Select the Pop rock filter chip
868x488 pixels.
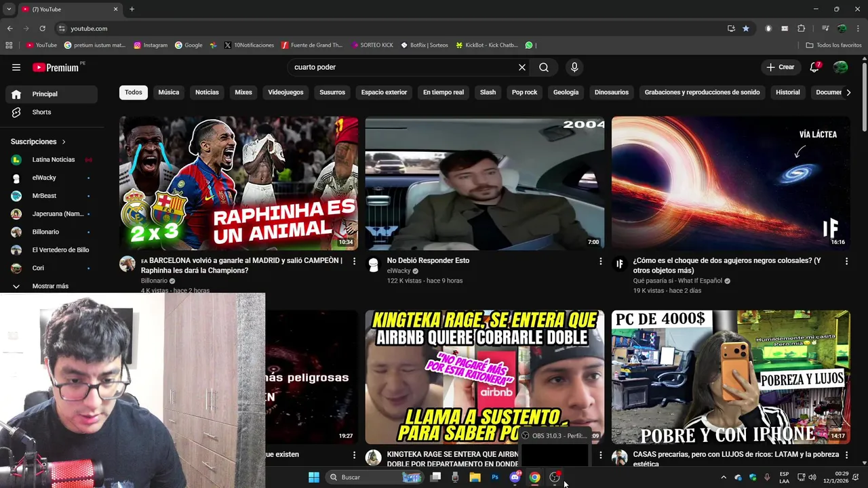click(x=524, y=92)
